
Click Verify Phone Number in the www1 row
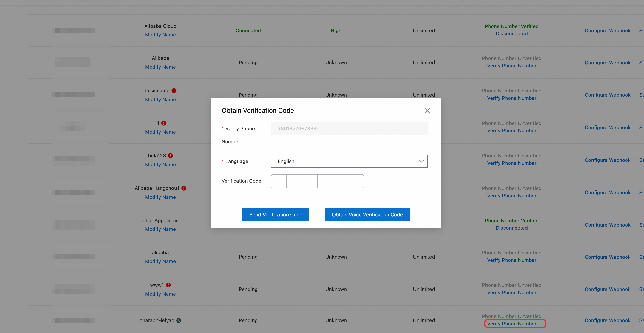tap(512, 292)
